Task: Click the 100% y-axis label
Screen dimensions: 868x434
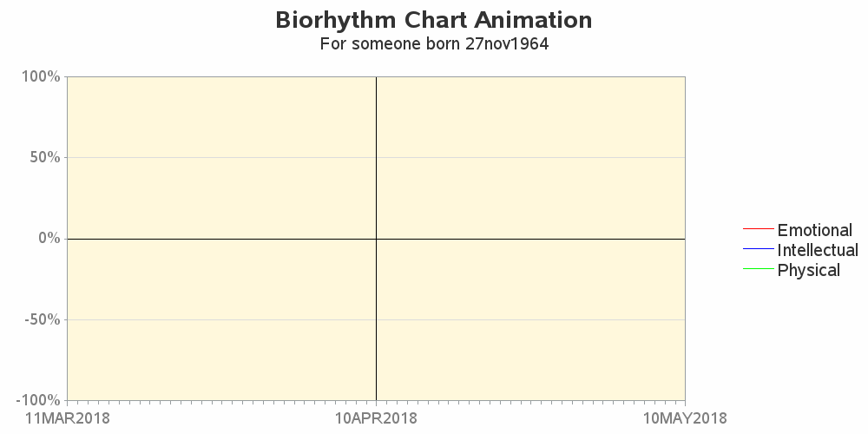Action: pos(41,76)
